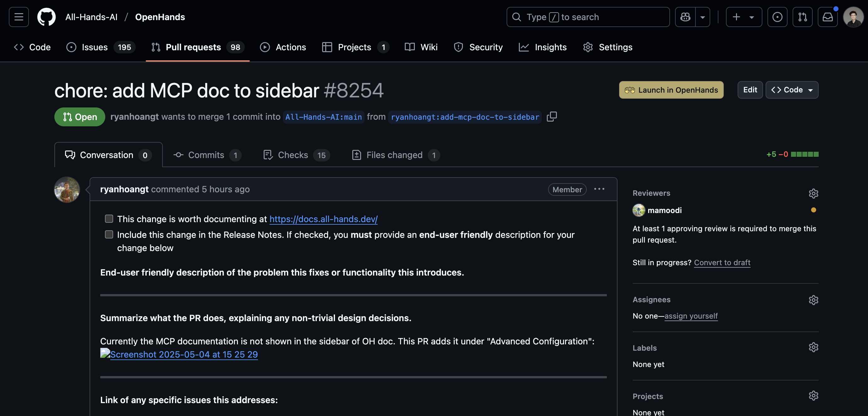868x416 pixels.
Task: Open the issues dashboard icon in header
Action: tap(777, 17)
